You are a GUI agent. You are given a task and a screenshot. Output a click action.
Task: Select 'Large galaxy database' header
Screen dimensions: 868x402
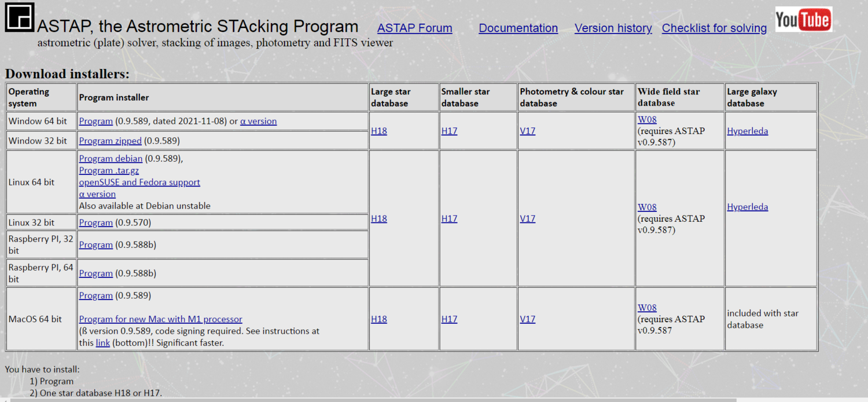tap(771, 97)
